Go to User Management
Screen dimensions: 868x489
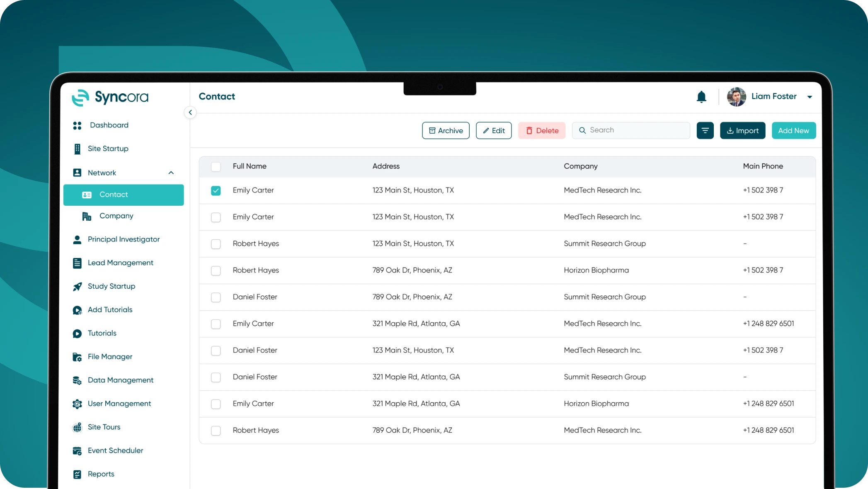pyautogui.click(x=119, y=404)
